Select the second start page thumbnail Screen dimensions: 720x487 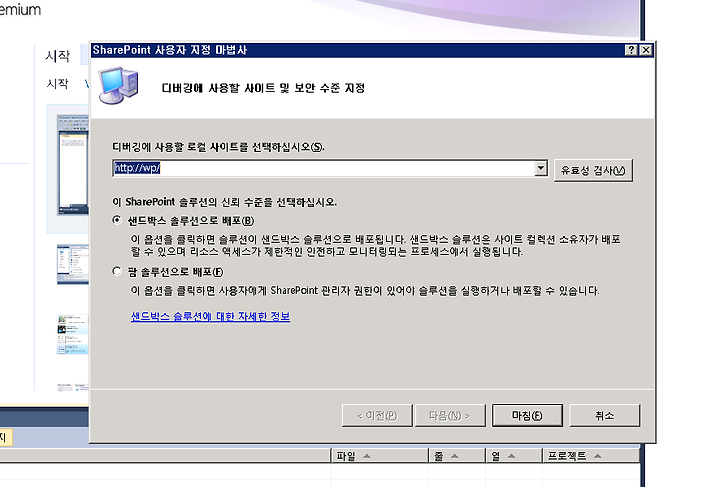tap(73, 264)
